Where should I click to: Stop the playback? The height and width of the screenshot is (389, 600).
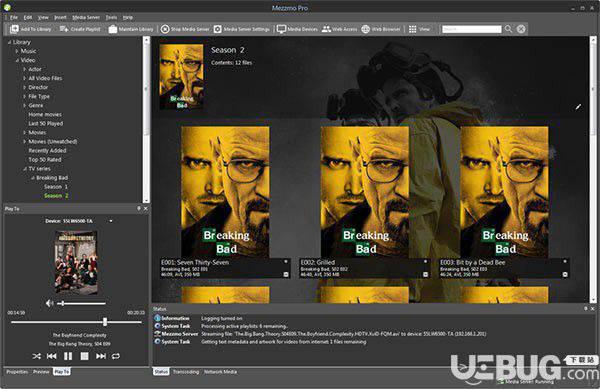tap(84, 356)
